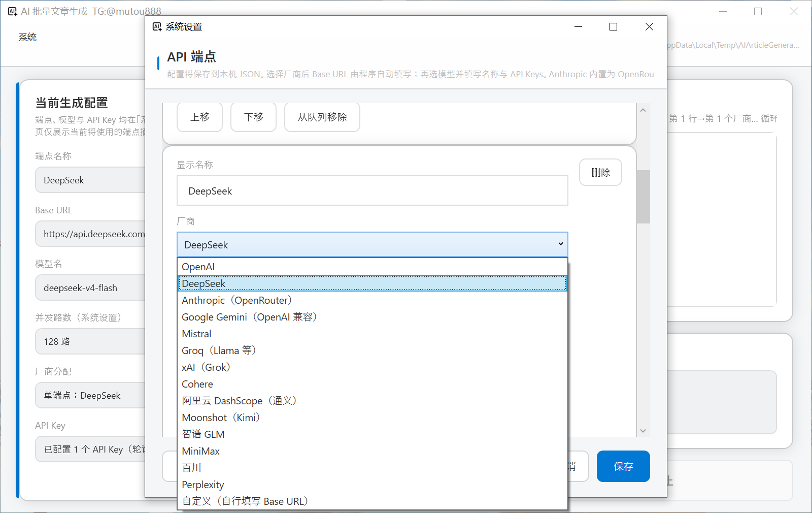812x513 pixels.
Task: Select xAI (Grok) vendor option
Action: (x=372, y=367)
